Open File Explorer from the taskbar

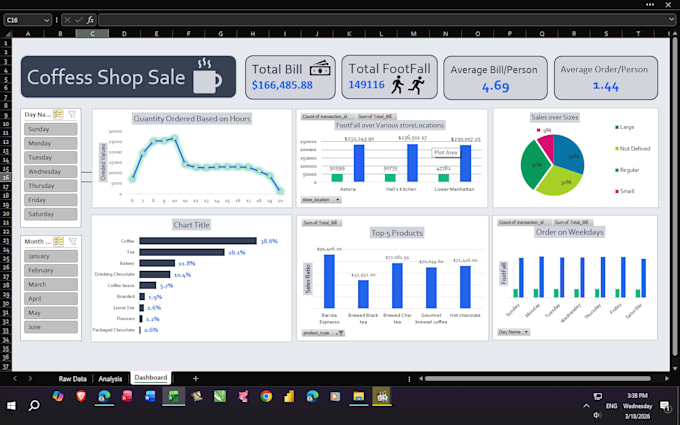[359, 396]
